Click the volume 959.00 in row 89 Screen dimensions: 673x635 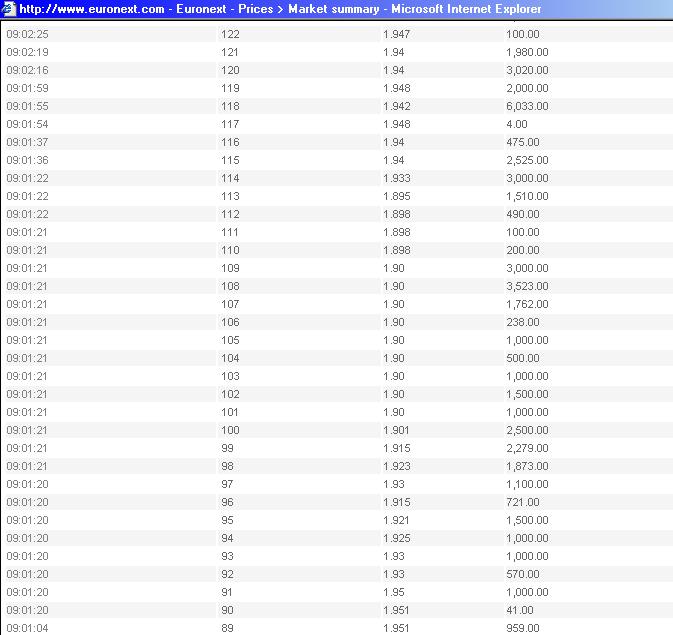[523, 629]
